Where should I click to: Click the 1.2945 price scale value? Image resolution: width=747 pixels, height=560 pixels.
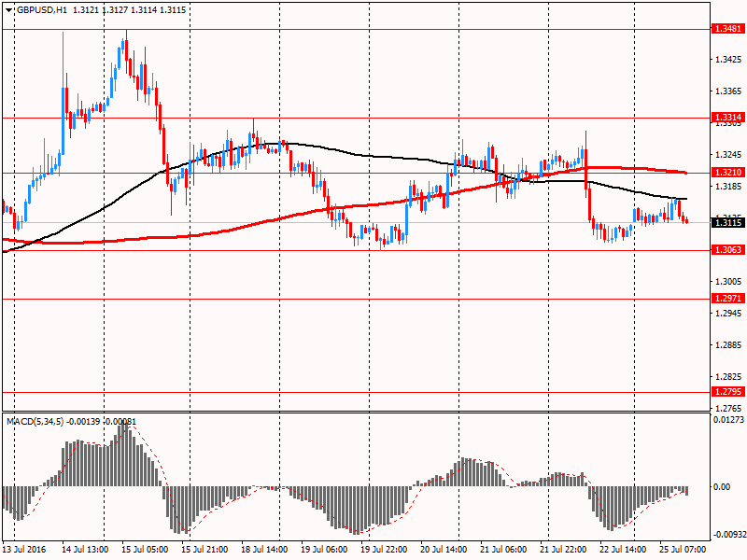729,314
